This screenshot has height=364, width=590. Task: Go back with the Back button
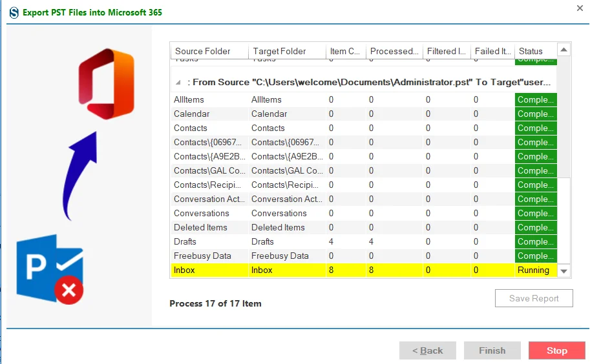click(427, 350)
